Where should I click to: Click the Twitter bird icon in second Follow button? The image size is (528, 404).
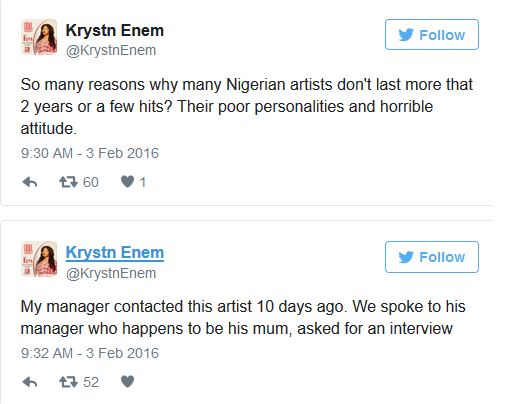pos(406,257)
